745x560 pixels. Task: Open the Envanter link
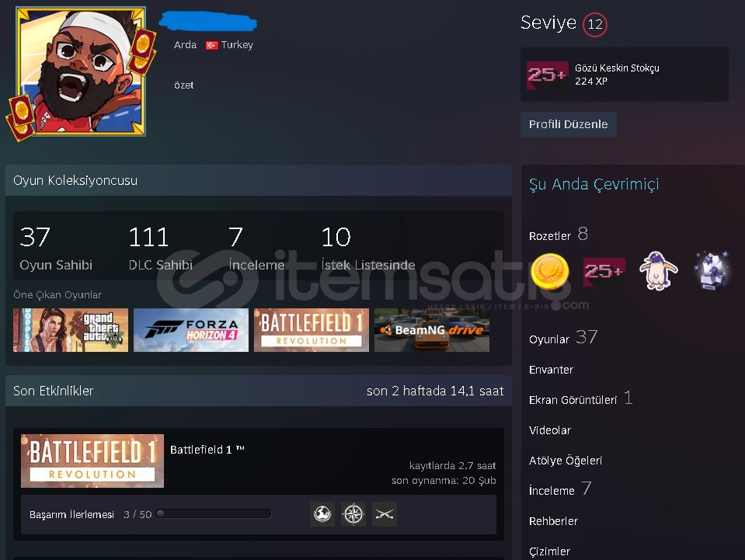[551, 370]
